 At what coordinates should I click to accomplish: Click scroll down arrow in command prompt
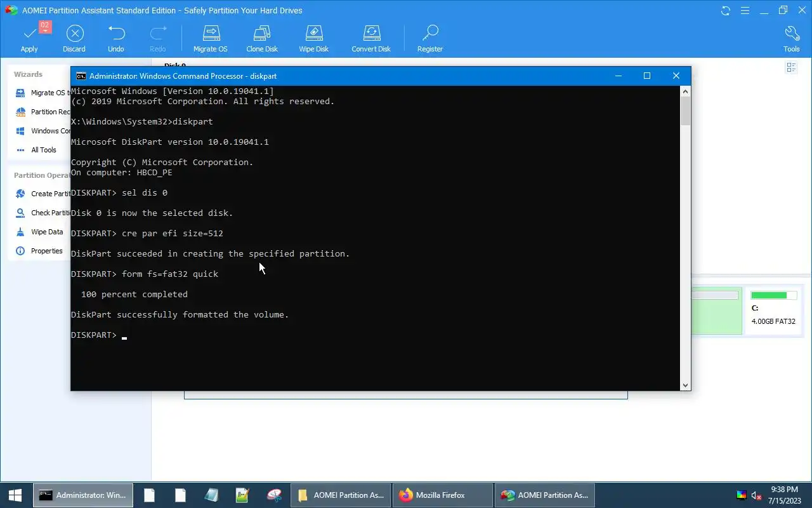[685, 385]
